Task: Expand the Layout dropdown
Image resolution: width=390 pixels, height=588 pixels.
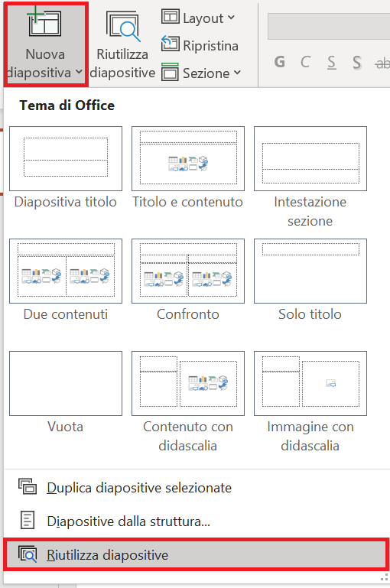Action: click(x=198, y=18)
